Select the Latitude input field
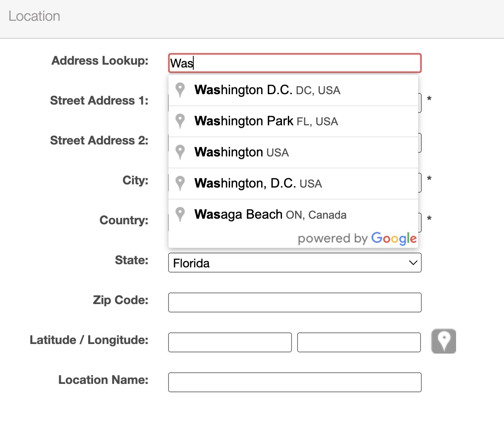The height and width of the screenshot is (423, 504). pyautogui.click(x=230, y=342)
